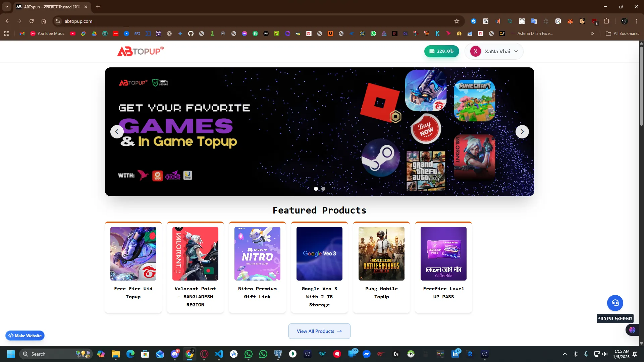Click the Make Website button

[24, 336]
